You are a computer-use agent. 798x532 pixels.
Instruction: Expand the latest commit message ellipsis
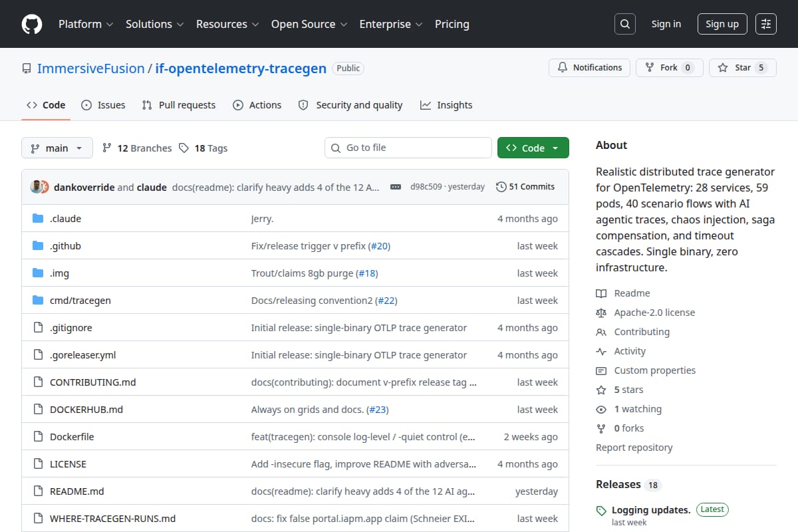[396, 187]
